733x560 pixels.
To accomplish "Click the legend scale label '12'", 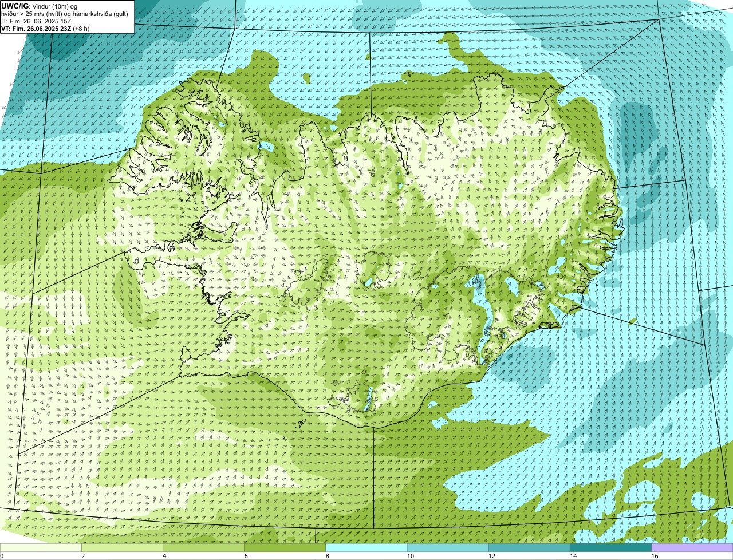I will [x=492, y=556].
